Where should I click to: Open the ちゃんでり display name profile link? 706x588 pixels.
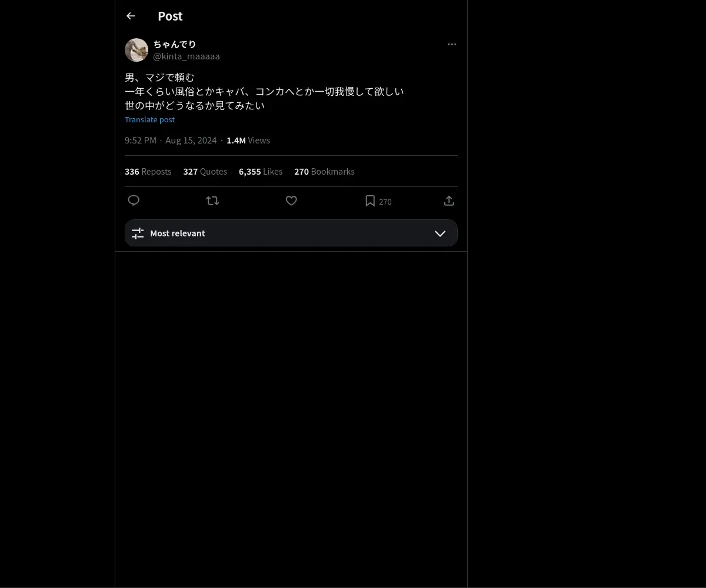click(175, 44)
